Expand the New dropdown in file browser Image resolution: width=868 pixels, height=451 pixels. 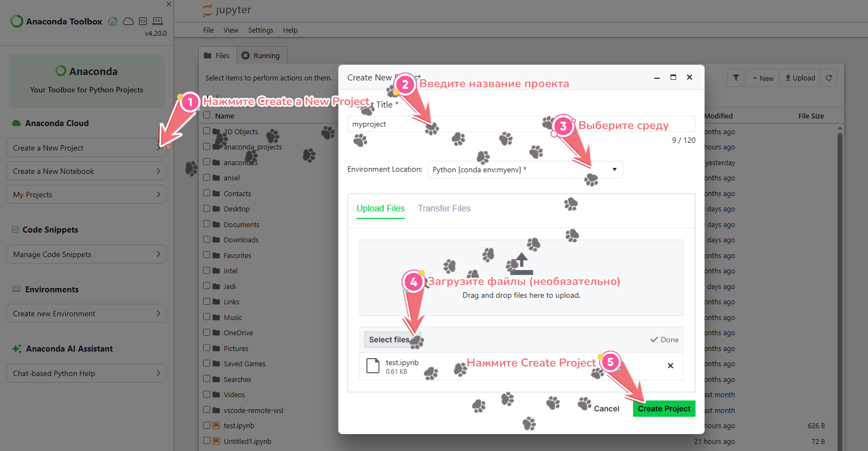(x=762, y=78)
